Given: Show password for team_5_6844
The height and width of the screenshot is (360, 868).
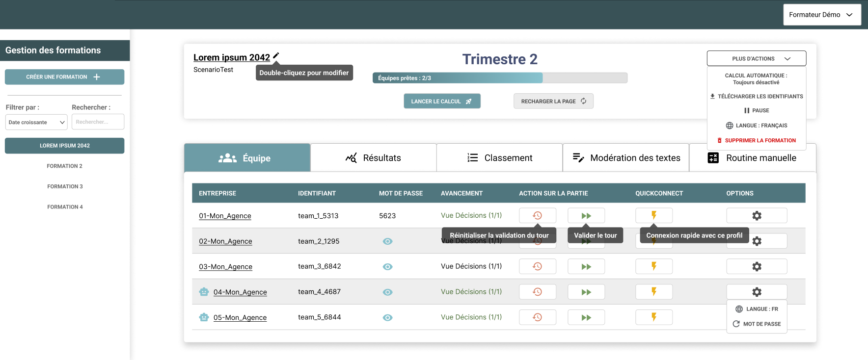Looking at the screenshot, I should [x=387, y=318].
